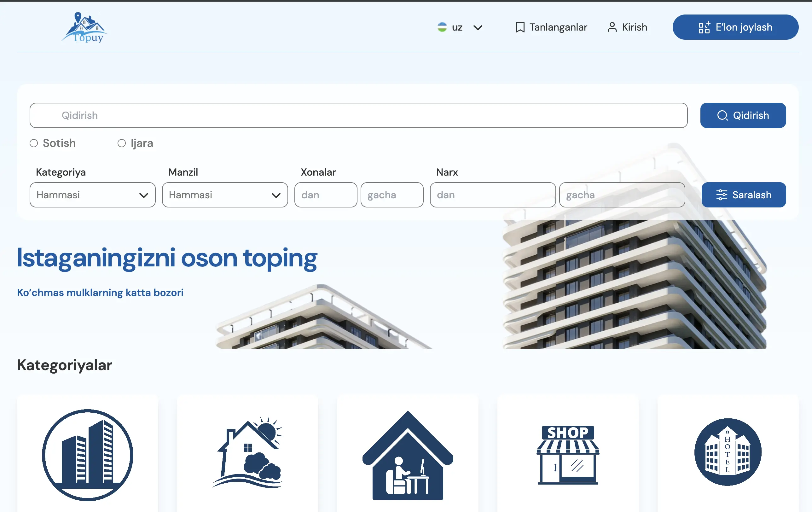Click the Topuy logo
Viewport: 812px width, 512px height.
(84, 28)
